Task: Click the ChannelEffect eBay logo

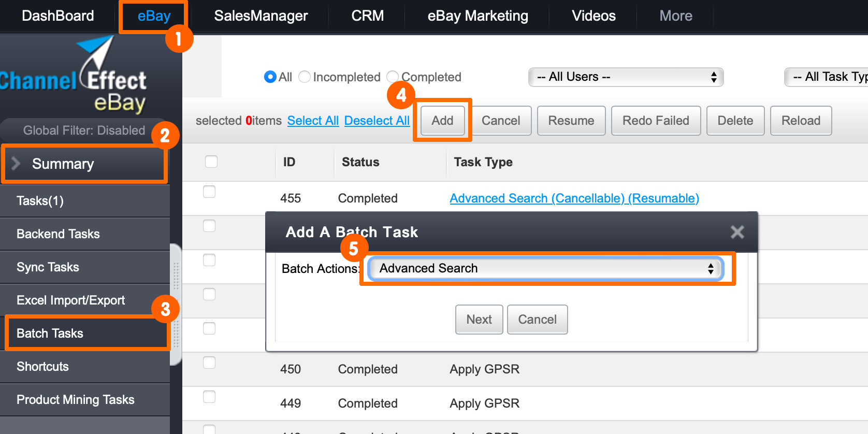Action: point(74,76)
